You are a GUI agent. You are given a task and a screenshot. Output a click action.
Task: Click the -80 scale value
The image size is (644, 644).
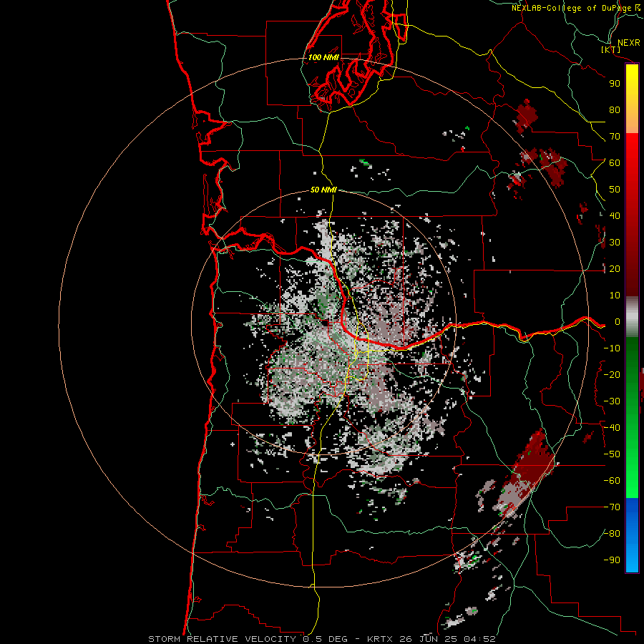pos(612,534)
